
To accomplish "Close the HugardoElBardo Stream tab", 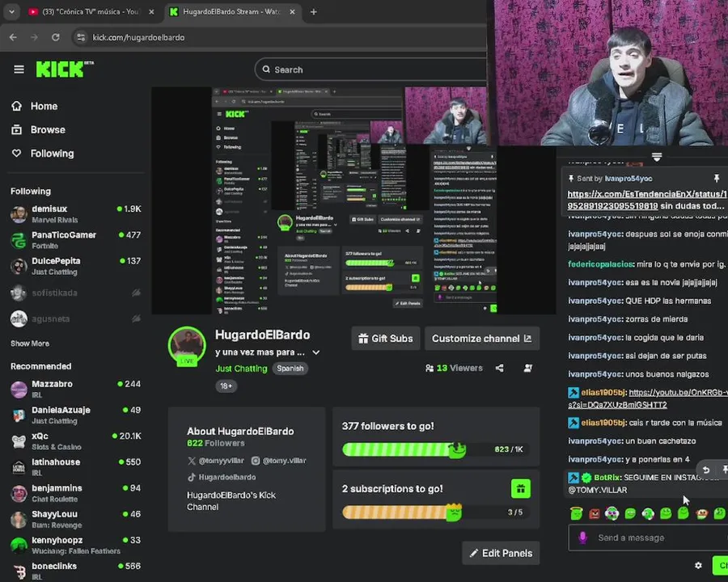I will tap(292, 11).
